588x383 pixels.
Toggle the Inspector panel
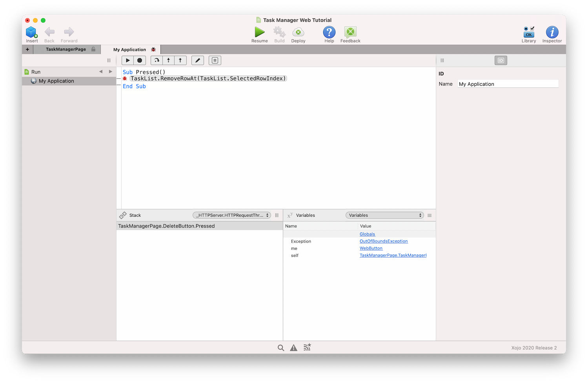click(552, 33)
